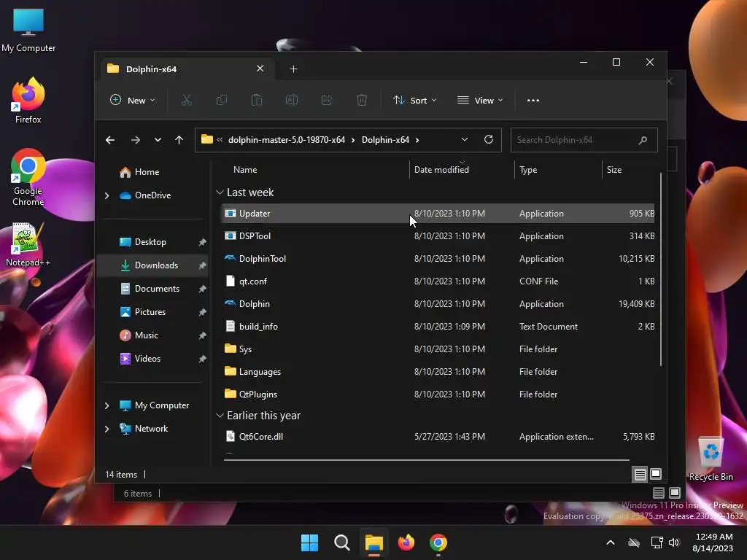Switch to large thumbnails view icon

(x=656, y=474)
